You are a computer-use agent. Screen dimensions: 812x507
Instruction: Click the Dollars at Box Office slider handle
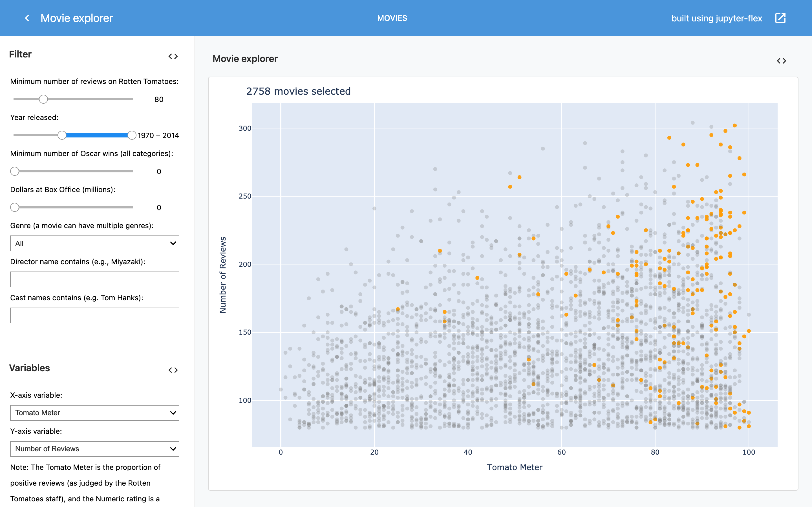click(x=15, y=207)
